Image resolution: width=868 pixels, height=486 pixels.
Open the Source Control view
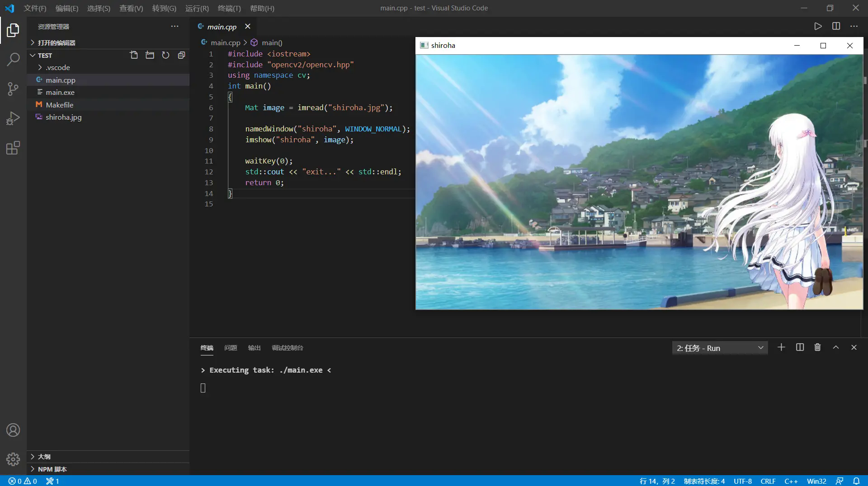click(13, 89)
